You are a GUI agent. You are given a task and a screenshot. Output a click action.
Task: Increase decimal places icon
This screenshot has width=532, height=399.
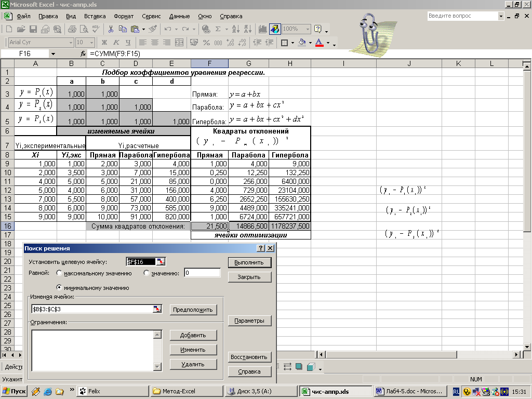pyautogui.click(x=230, y=43)
